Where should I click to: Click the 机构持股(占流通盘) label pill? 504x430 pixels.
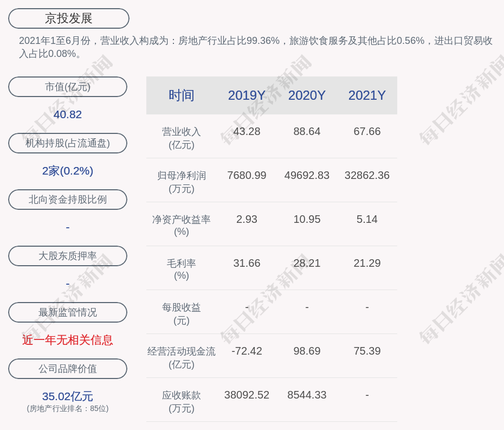click(x=68, y=143)
